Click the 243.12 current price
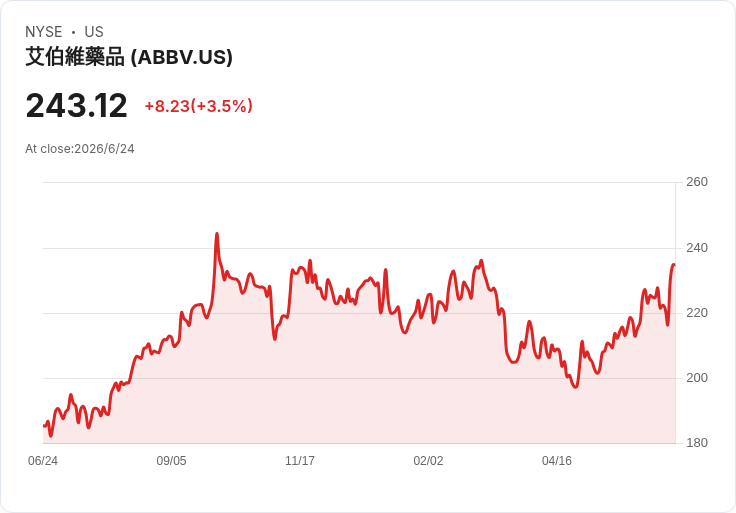Viewport: 736px width, 513px height. [x=77, y=105]
